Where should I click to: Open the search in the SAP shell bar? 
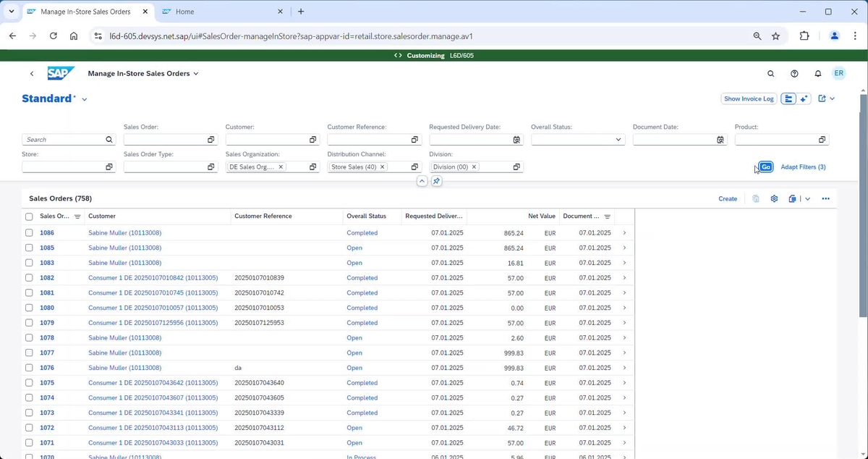pyautogui.click(x=770, y=73)
